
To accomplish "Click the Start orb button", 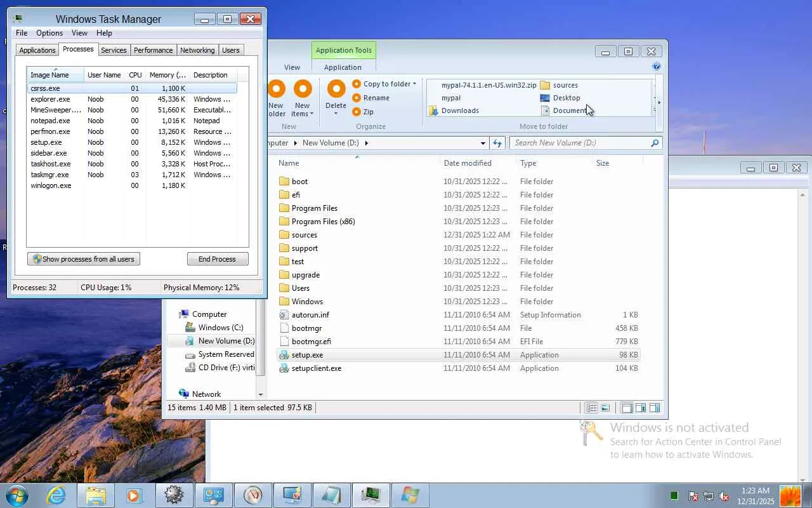I will click(16, 495).
